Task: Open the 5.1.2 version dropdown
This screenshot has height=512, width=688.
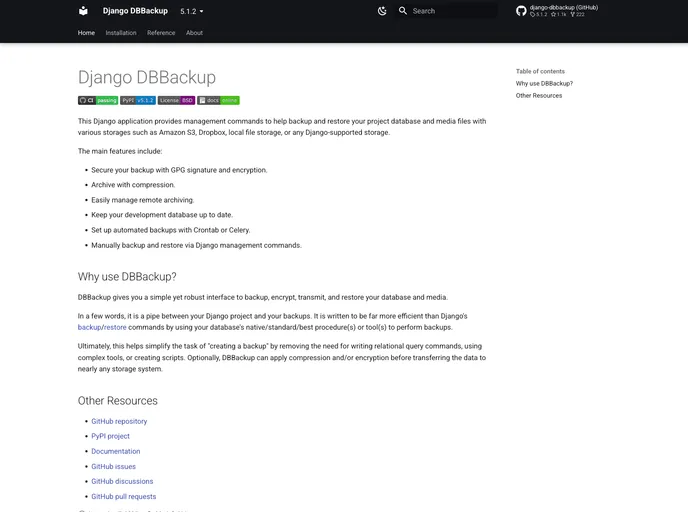Action: [x=191, y=11]
